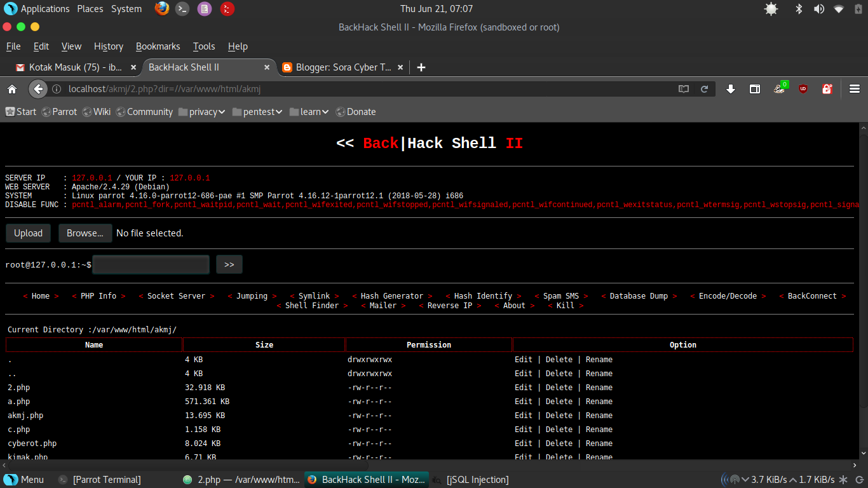This screenshot has width=868, height=488.
Task: Close the Blogger: Sora Cyber tab
Action: [x=400, y=67]
